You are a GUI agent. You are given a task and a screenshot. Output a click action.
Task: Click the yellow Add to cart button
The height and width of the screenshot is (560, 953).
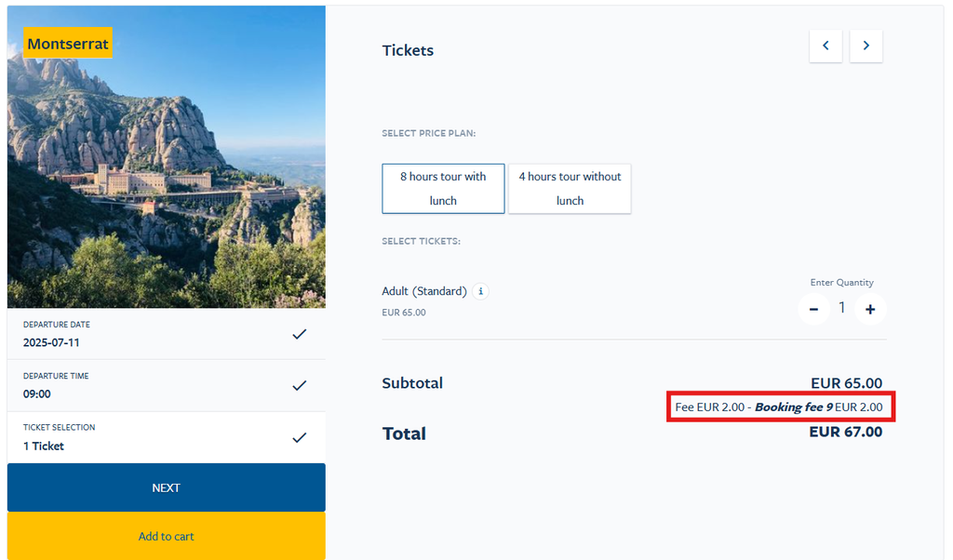click(x=167, y=536)
